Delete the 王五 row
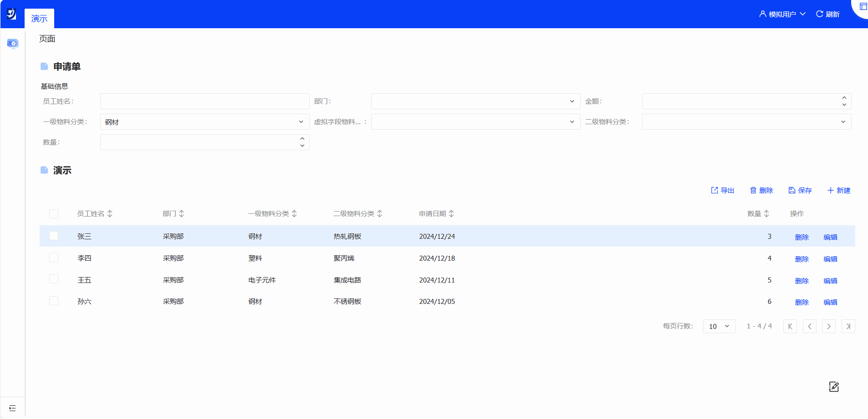This screenshot has width=868, height=419. (802, 281)
